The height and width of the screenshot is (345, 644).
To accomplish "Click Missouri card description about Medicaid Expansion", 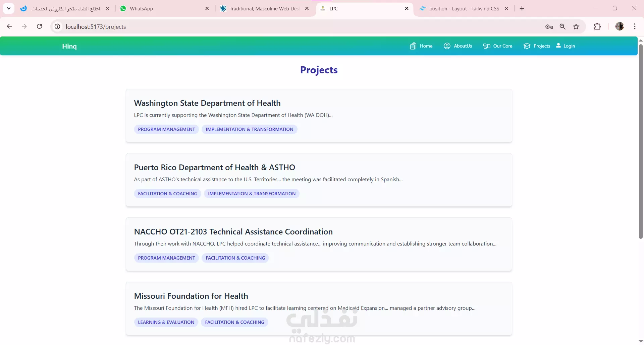I will pos(305,308).
